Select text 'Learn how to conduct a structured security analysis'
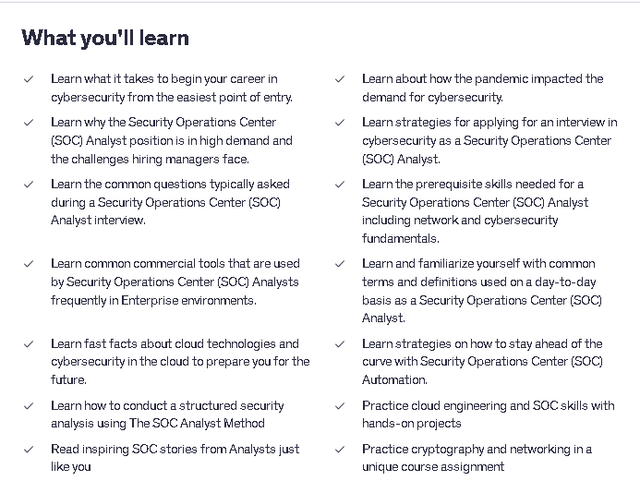The height and width of the screenshot is (491, 640). click(x=167, y=414)
